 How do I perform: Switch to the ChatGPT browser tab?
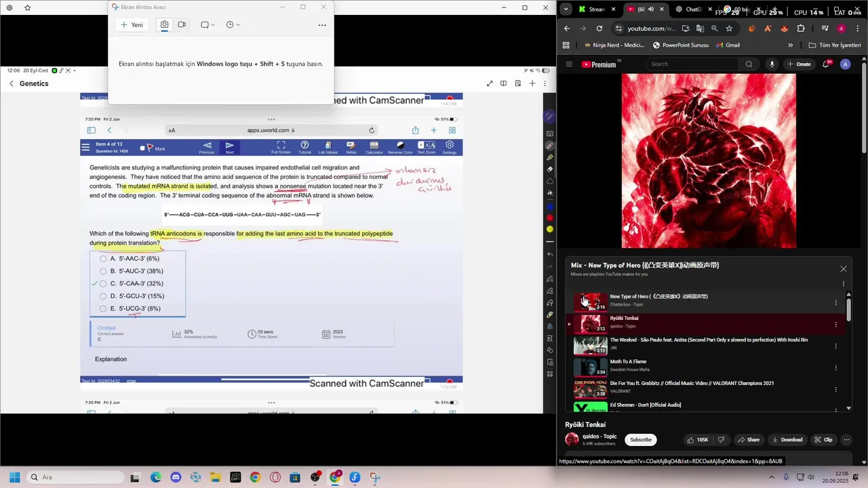pyautogui.click(x=690, y=9)
